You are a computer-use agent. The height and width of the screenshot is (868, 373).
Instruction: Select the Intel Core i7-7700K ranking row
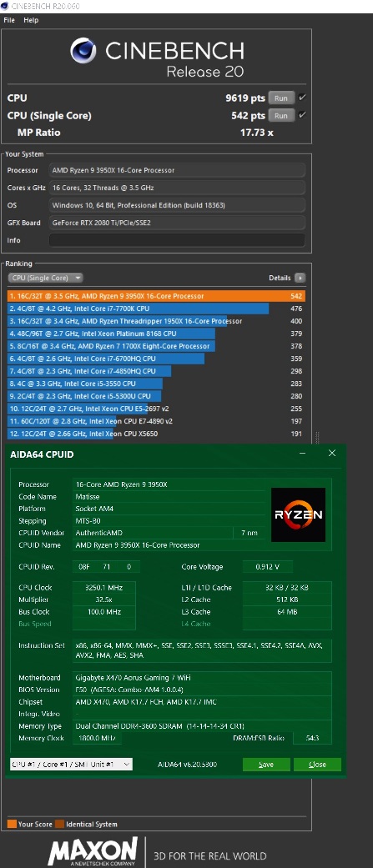tap(156, 309)
